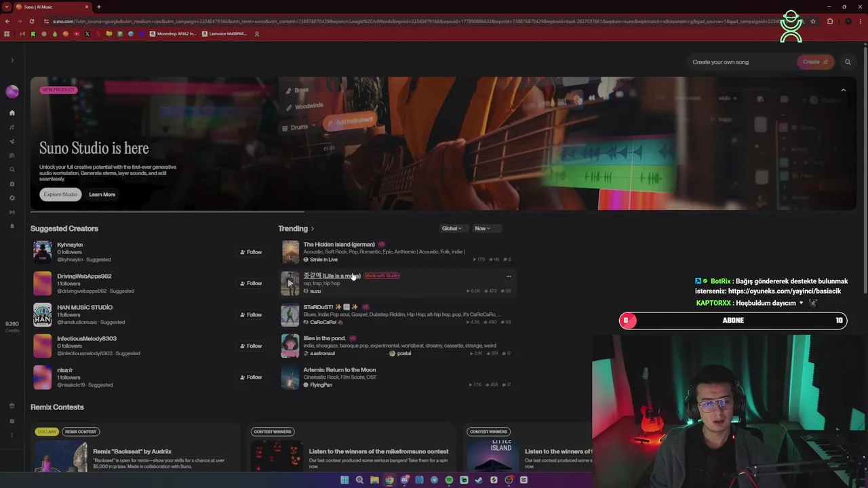Open Steam from the taskbar
This screenshot has height=488, width=868.
pyautogui.click(x=479, y=480)
